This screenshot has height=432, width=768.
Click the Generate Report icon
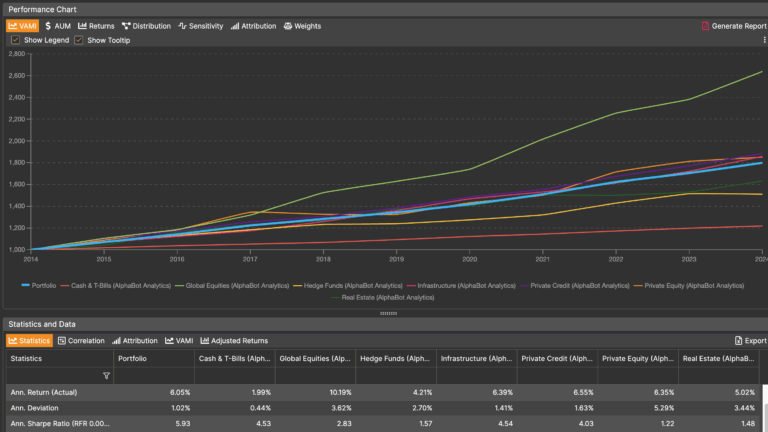tap(705, 26)
